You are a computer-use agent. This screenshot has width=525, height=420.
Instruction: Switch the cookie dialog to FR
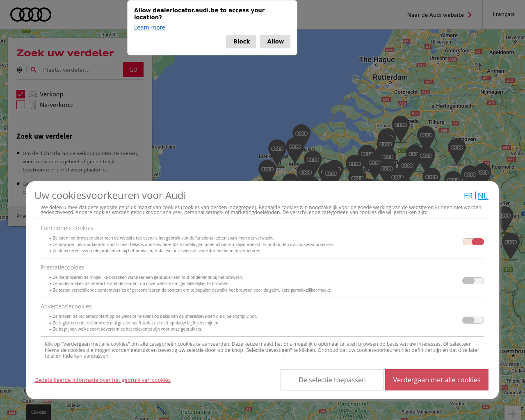pos(468,196)
